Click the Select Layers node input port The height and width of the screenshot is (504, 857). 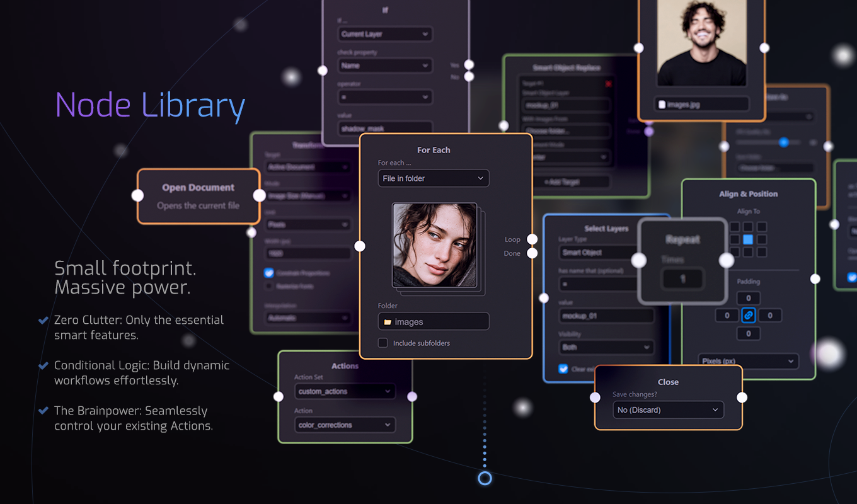[544, 298]
